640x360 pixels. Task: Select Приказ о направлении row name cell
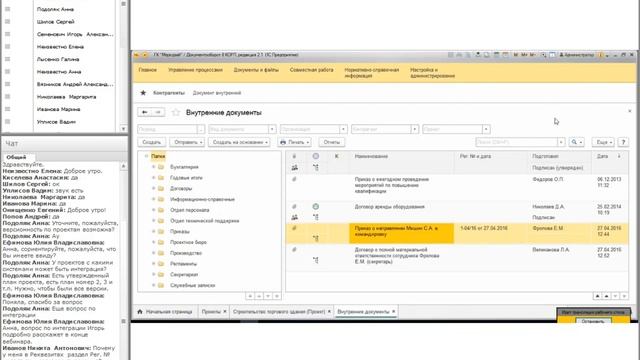(401, 233)
